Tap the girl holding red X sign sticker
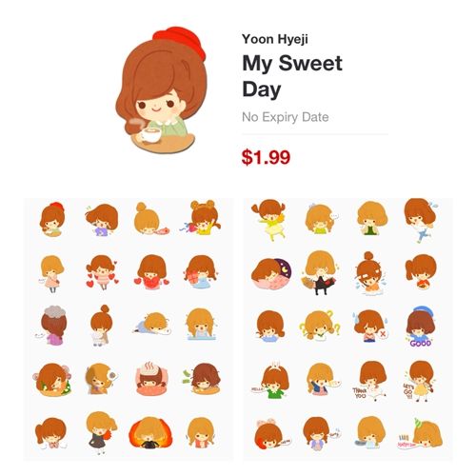476x476 pixels. pos(370,327)
